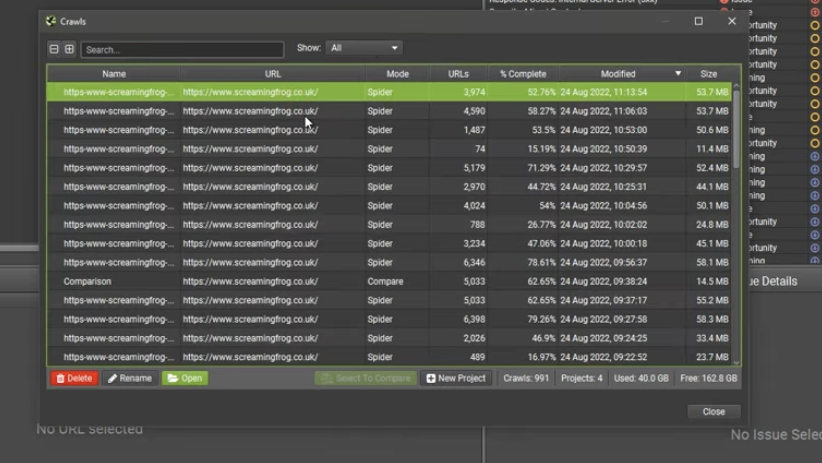Sort crawls by the Name column header
Viewport: 822px width, 463px height.
point(114,74)
